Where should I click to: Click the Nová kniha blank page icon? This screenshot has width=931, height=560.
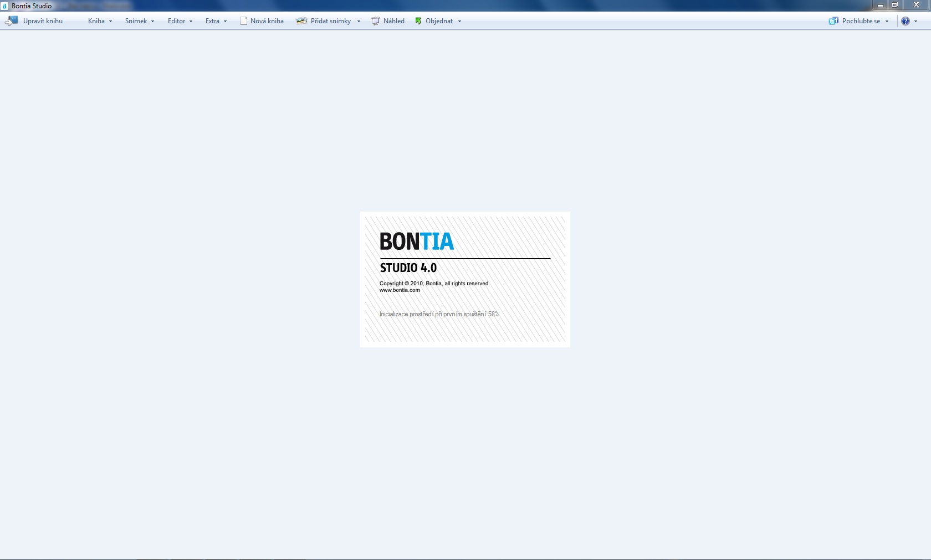(x=243, y=21)
